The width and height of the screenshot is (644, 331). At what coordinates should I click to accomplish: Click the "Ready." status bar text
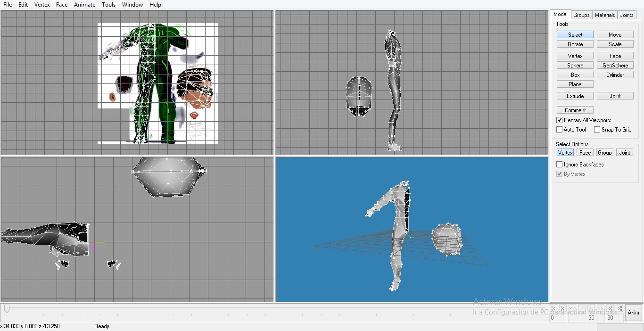[102, 326]
